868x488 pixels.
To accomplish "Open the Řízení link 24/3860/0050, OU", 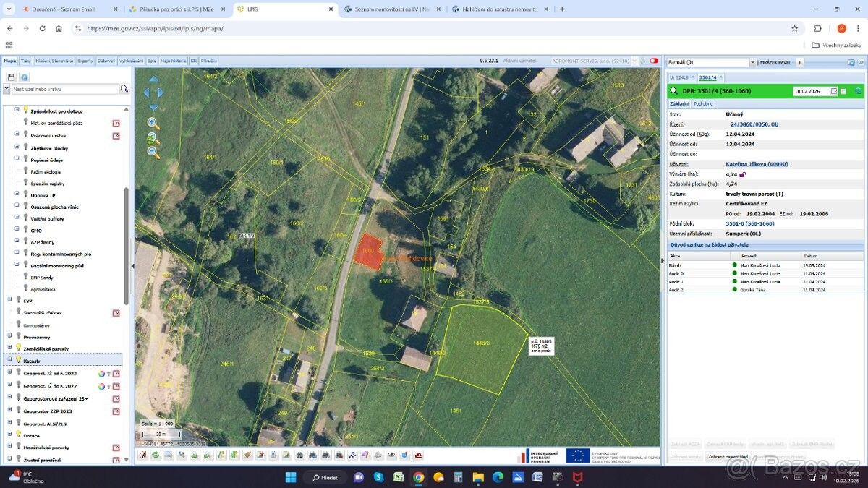I will tap(754, 124).
